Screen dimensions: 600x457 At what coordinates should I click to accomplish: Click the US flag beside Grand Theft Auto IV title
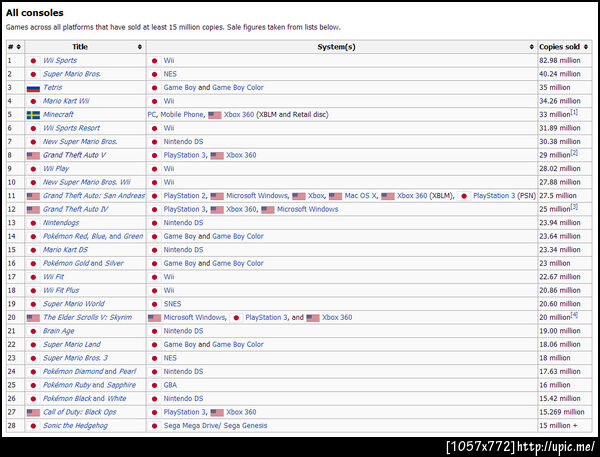[33, 210]
